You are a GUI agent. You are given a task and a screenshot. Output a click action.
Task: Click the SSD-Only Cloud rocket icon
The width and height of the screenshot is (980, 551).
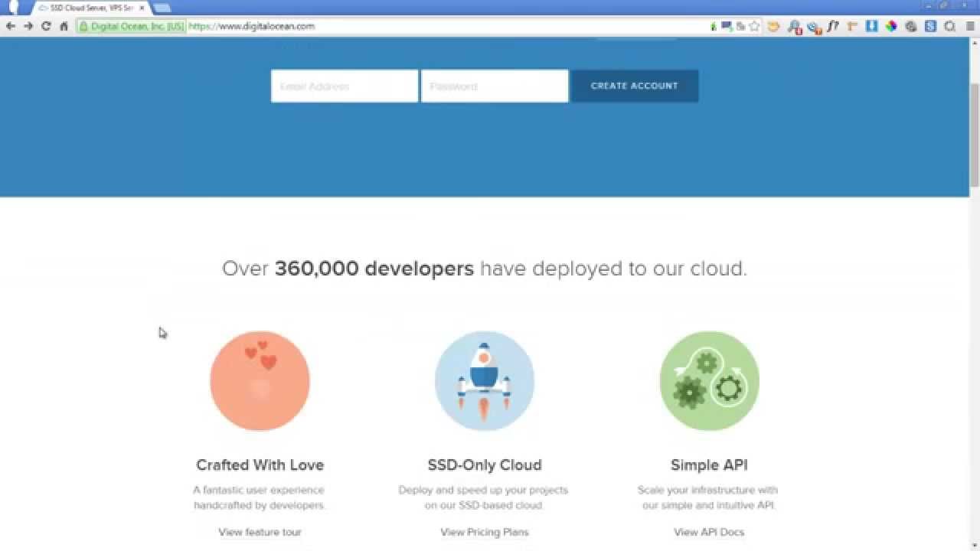485,381
